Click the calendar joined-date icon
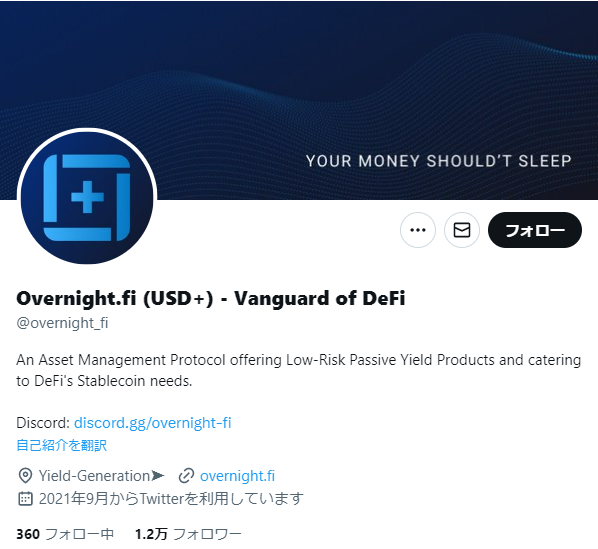This screenshot has width=598, height=549. pos(25,498)
